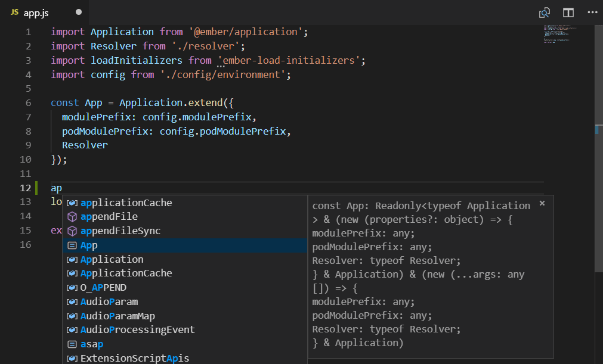This screenshot has width=603, height=364.
Task: Pick ApplicationCache suggestion with capital A
Action: [126, 273]
